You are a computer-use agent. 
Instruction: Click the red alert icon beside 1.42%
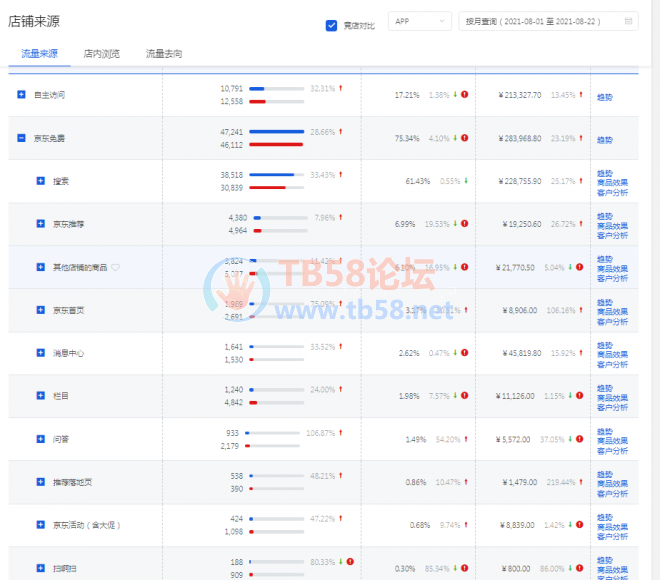[x=580, y=524]
